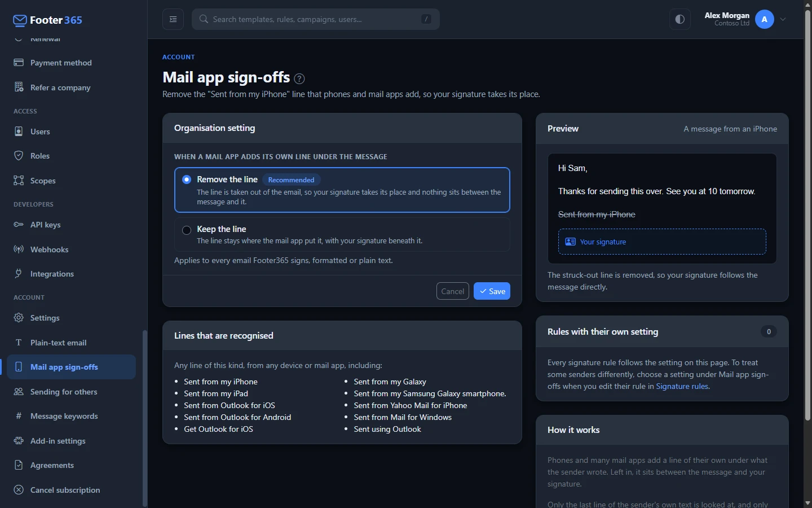Viewport: 812px width, 508px height.
Task: Click the Integrations plug icon
Action: 19,274
